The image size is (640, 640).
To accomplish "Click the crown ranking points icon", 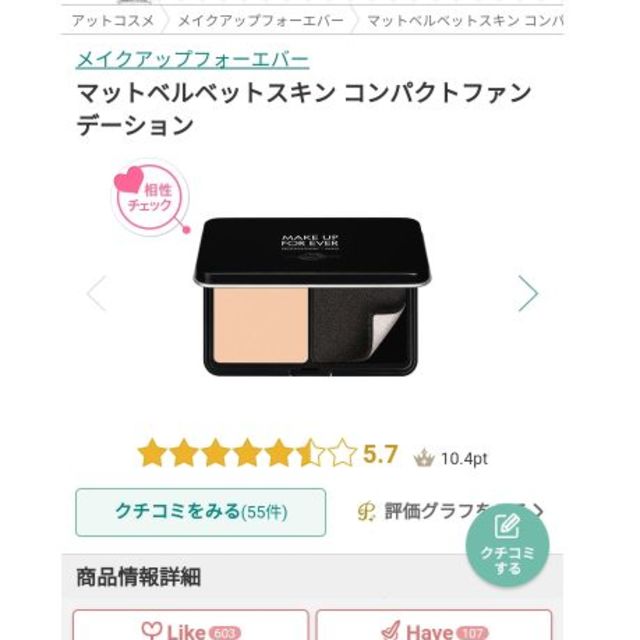I will click(424, 458).
